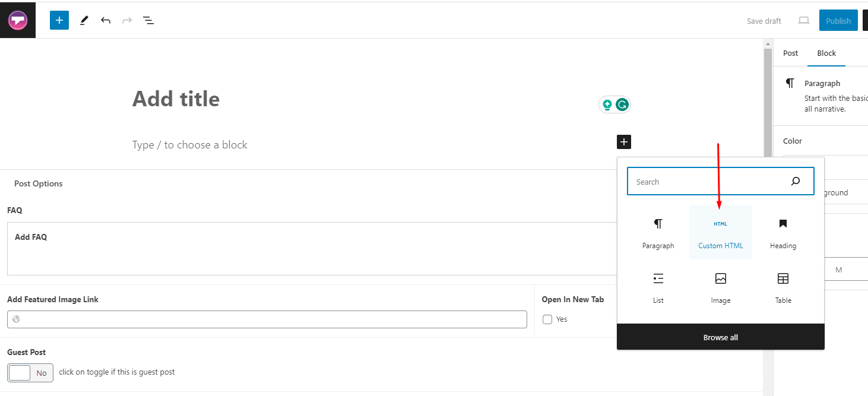Select the Tools pencil icon in toolbar
Image resolution: width=868 pixels, height=396 pixels.
83,20
